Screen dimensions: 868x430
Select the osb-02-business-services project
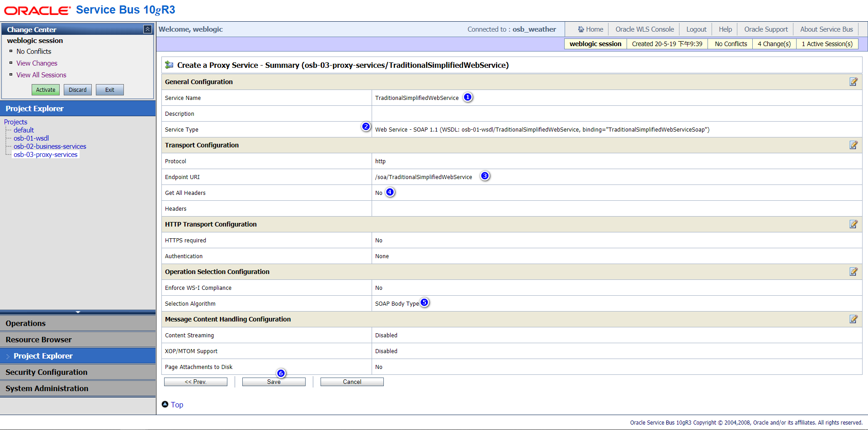tap(50, 146)
